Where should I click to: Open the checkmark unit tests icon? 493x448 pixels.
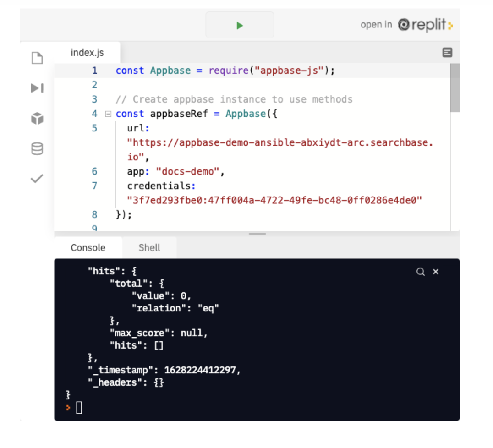37,179
